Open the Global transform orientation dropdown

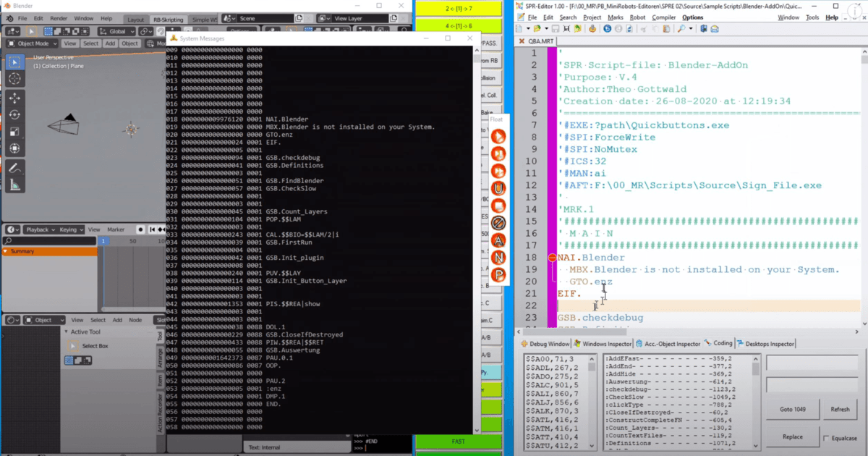click(116, 32)
